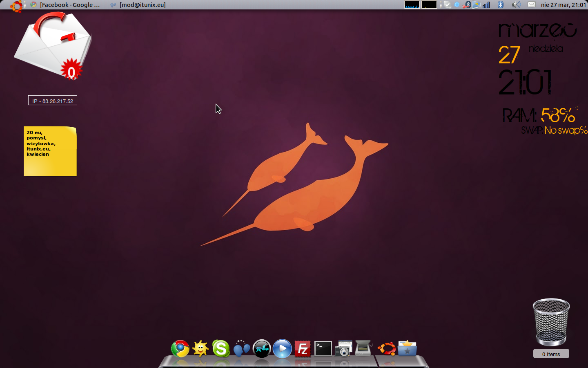Open the network signal strength indicator

(486, 5)
